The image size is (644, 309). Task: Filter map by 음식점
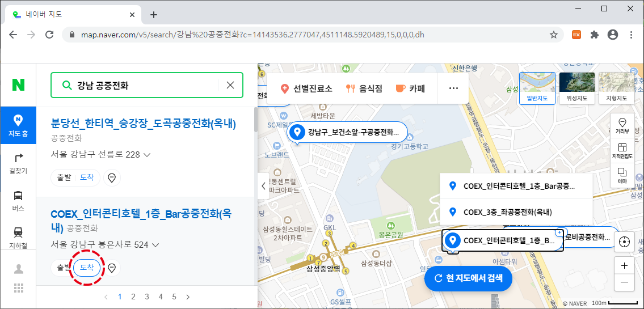click(364, 88)
